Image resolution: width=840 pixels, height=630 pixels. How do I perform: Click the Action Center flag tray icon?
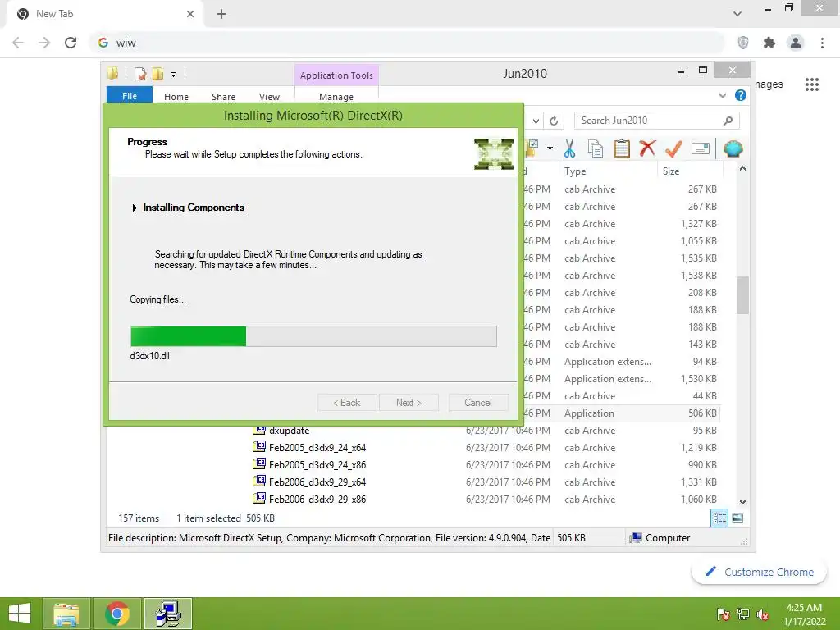724,614
